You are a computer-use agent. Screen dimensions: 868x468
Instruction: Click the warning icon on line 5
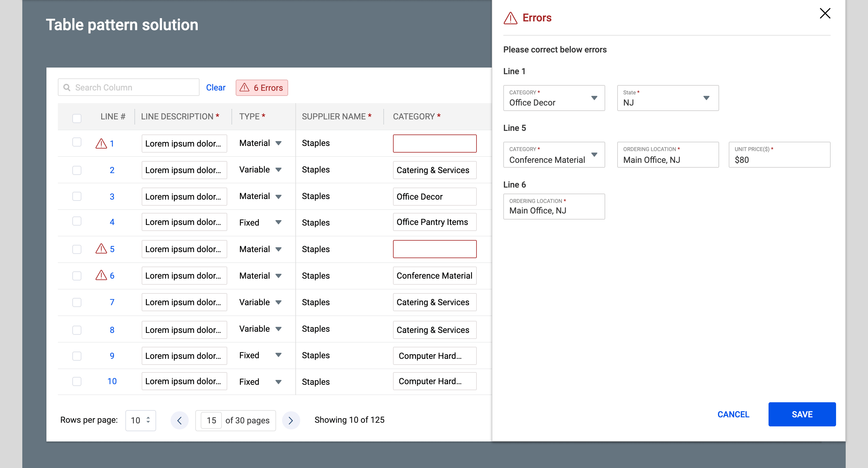(x=101, y=249)
